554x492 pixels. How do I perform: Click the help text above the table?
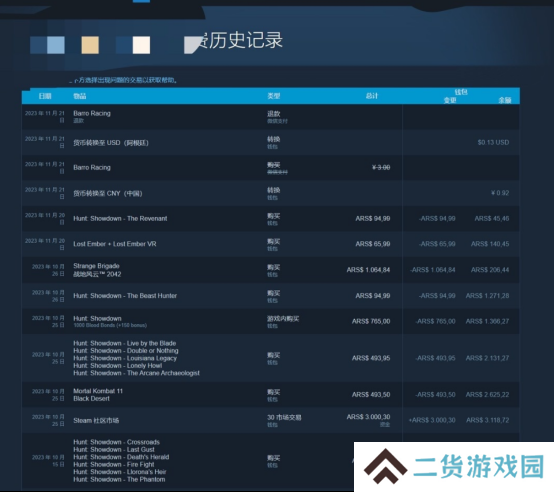click(x=123, y=80)
